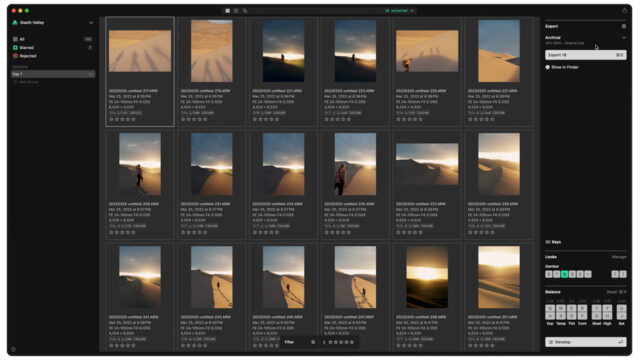Select thumbnail untitled-241.ARW

pyautogui.click(x=140, y=277)
